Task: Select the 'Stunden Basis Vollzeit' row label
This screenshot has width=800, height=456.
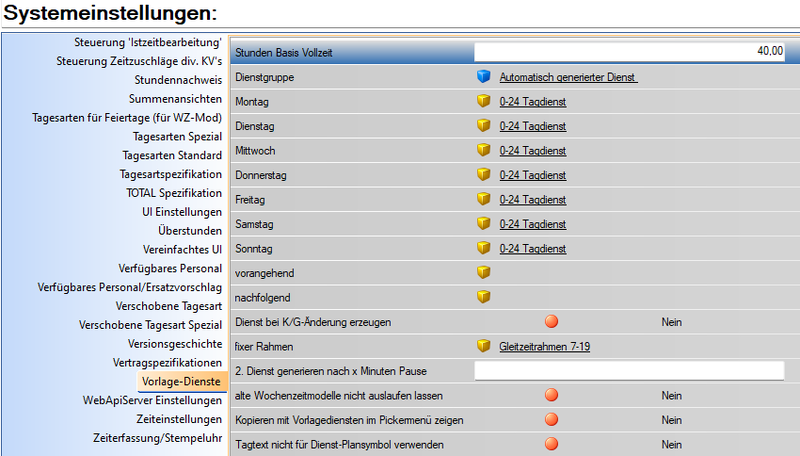Action: pyautogui.click(x=284, y=53)
